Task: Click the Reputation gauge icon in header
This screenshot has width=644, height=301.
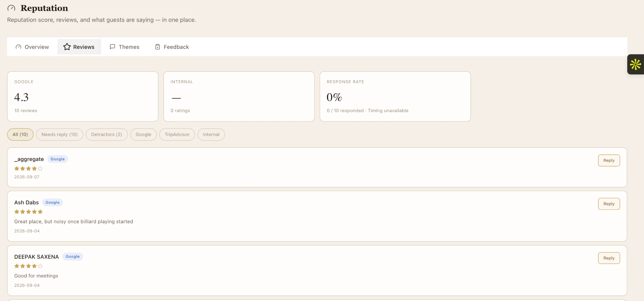Action: pyautogui.click(x=11, y=8)
